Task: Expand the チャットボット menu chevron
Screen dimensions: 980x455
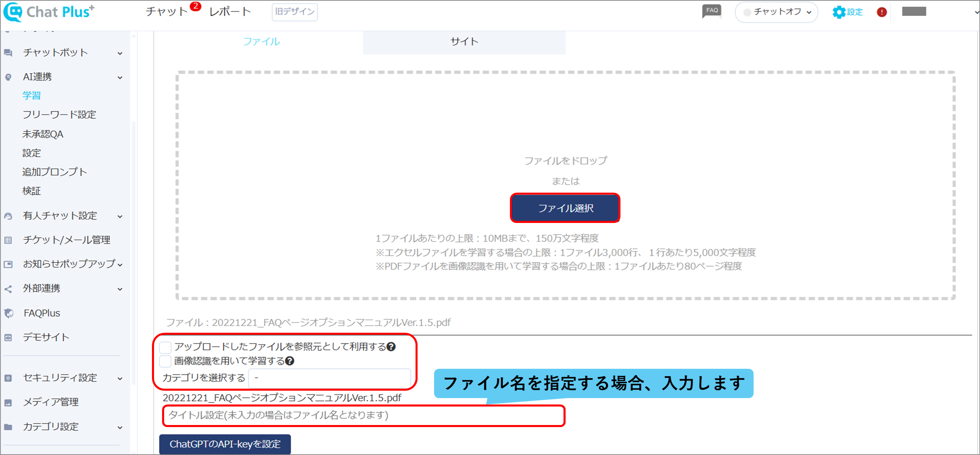Action: click(120, 54)
